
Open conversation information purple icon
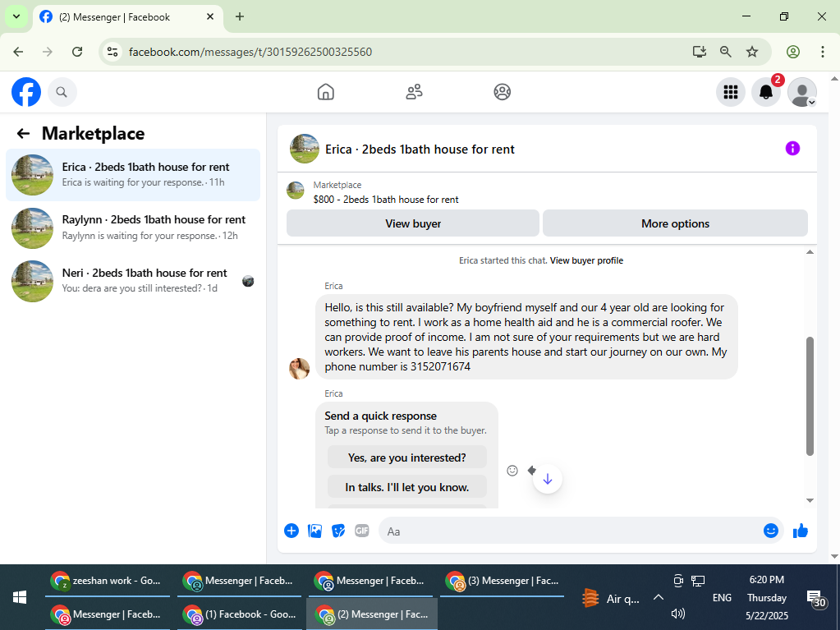(792, 149)
